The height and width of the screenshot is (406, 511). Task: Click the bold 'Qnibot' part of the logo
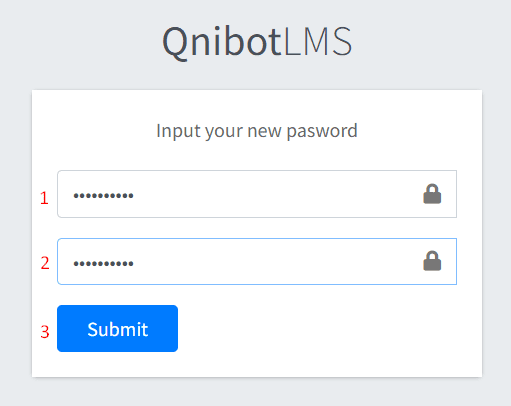(222, 42)
